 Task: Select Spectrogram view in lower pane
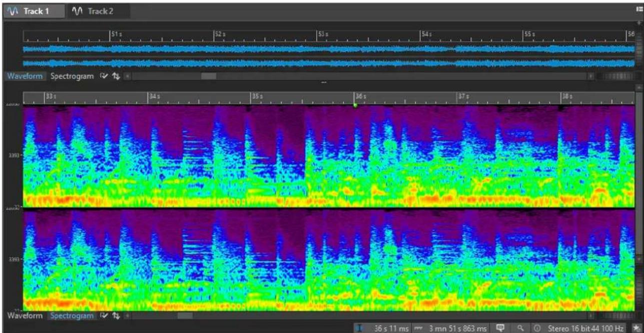point(72,316)
